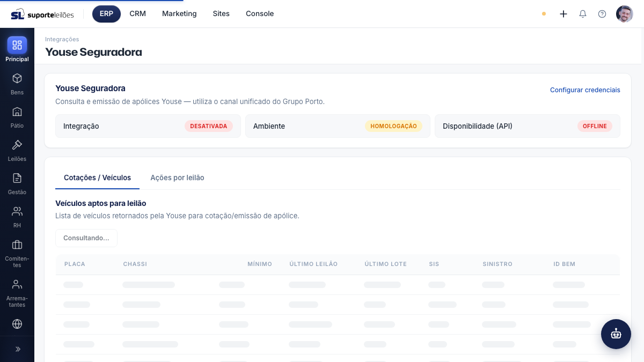
Task: Click the ID BEM column header
Action: [565, 264]
